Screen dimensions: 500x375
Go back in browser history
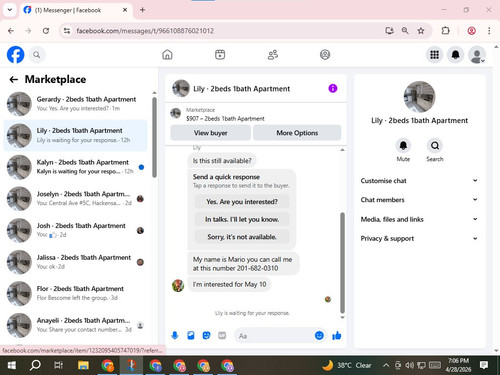click(11, 31)
